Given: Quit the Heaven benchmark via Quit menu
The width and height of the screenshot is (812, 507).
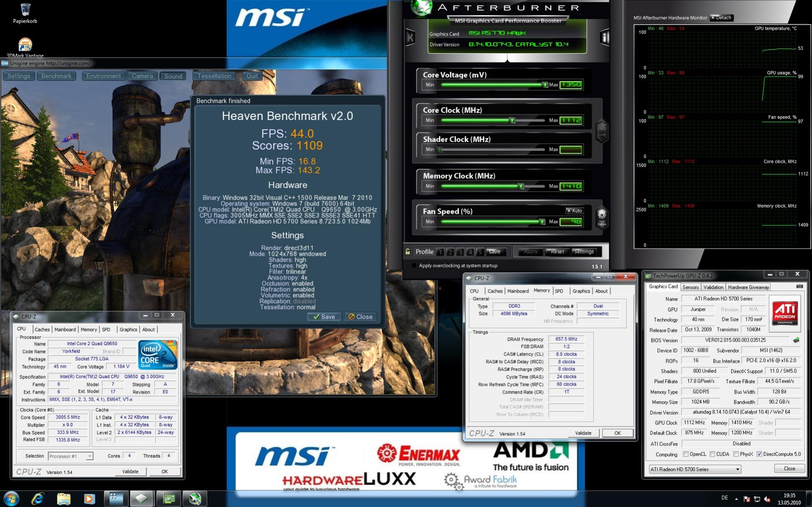Looking at the screenshot, I should [252, 76].
